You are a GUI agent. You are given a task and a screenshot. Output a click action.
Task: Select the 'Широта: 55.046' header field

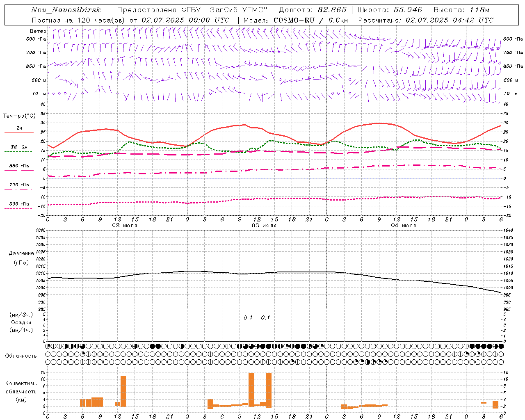pyautogui.click(x=390, y=10)
